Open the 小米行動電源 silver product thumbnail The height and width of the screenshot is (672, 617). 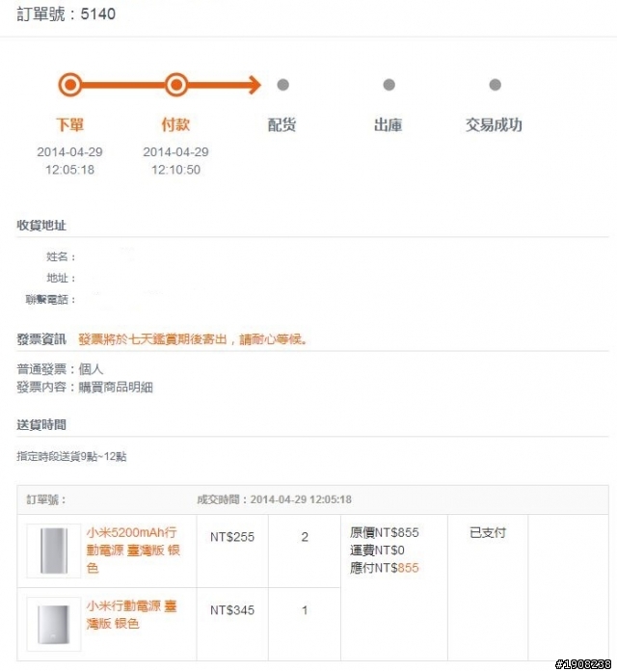point(54,624)
